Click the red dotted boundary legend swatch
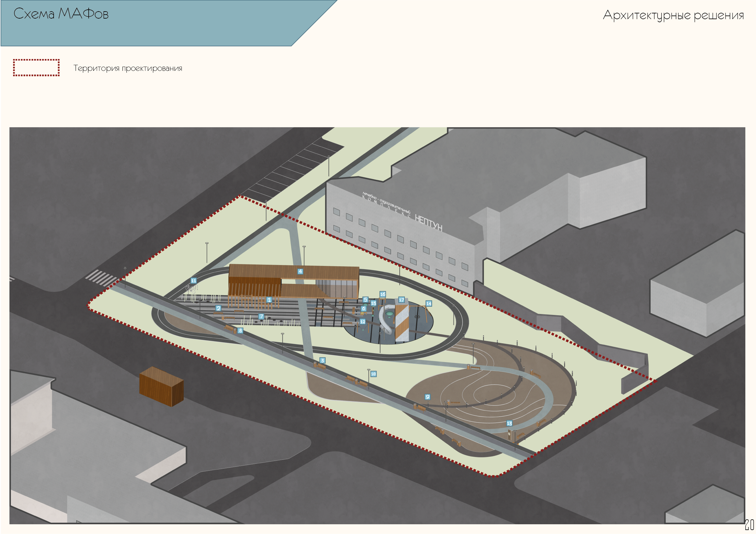 36,68
